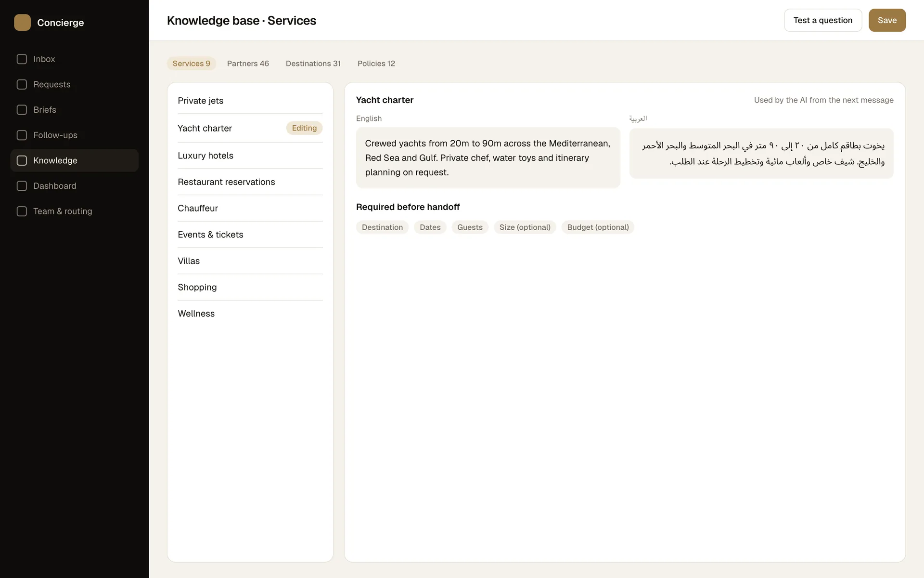Click the Budget (optional) chip
Screen dimensions: 924x578
598,227
